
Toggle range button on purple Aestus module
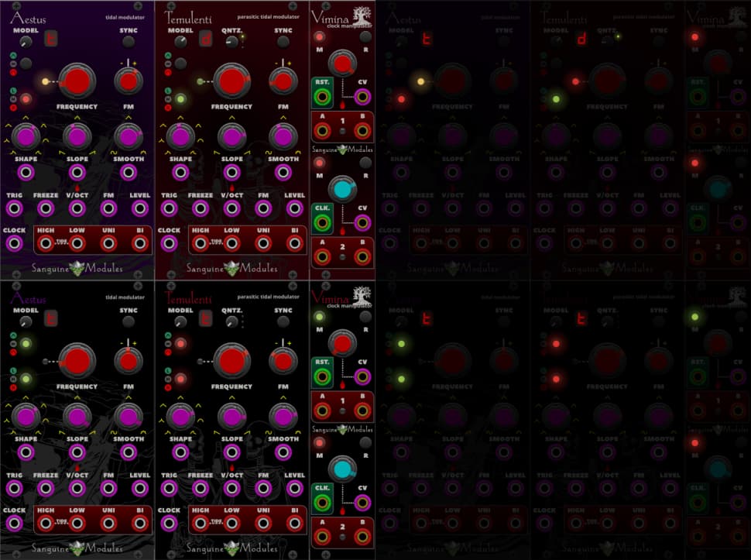[x=26, y=64]
